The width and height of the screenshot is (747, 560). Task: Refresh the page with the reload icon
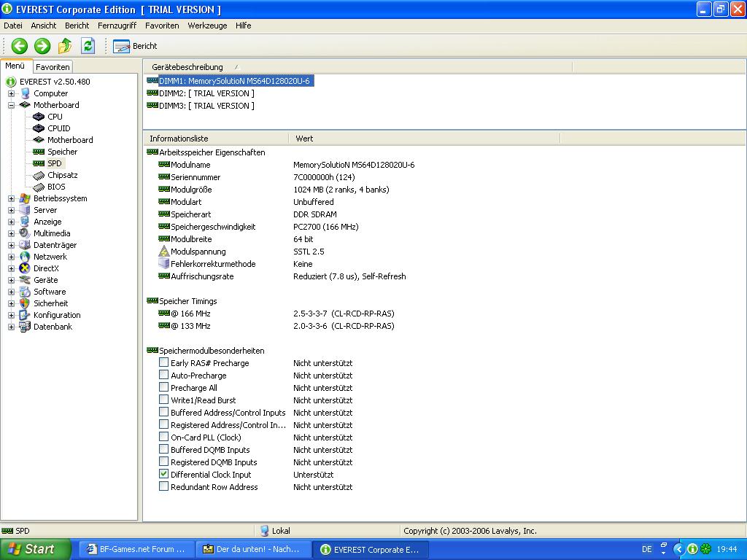(x=88, y=46)
